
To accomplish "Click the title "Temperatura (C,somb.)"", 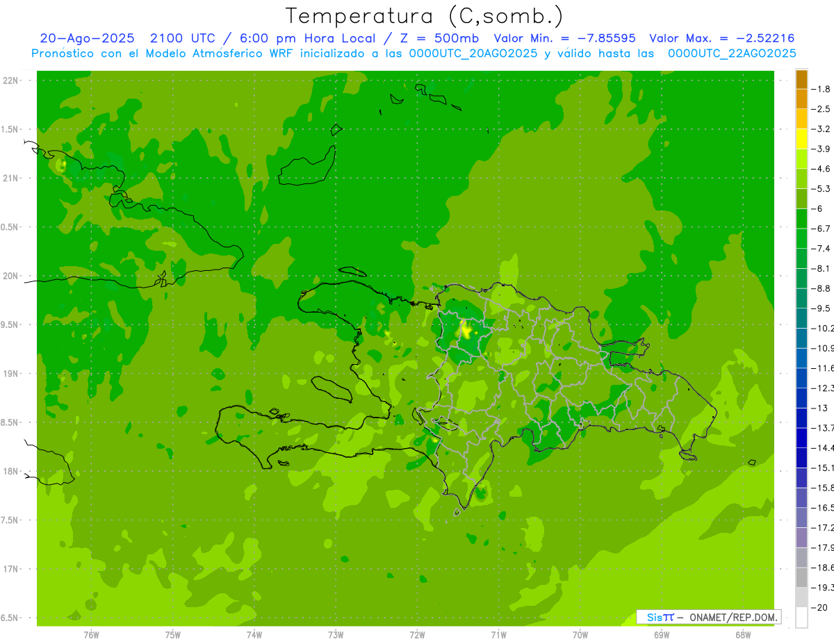I will coord(425,16).
